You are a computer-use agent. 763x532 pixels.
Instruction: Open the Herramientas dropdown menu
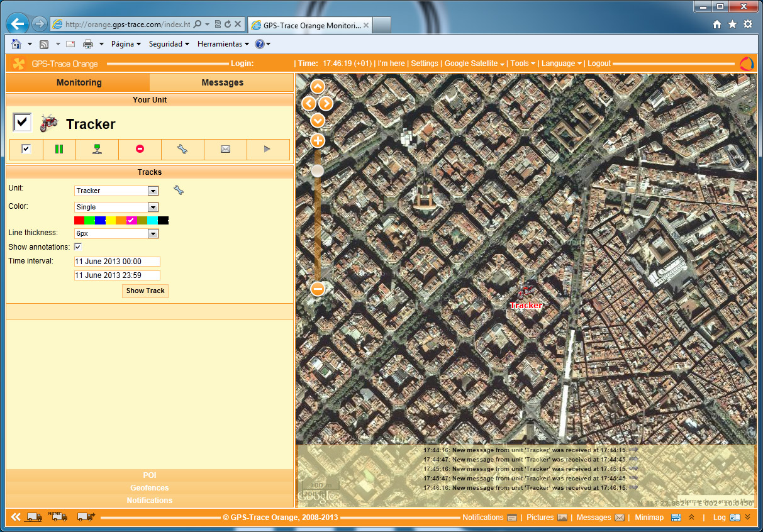pos(223,44)
